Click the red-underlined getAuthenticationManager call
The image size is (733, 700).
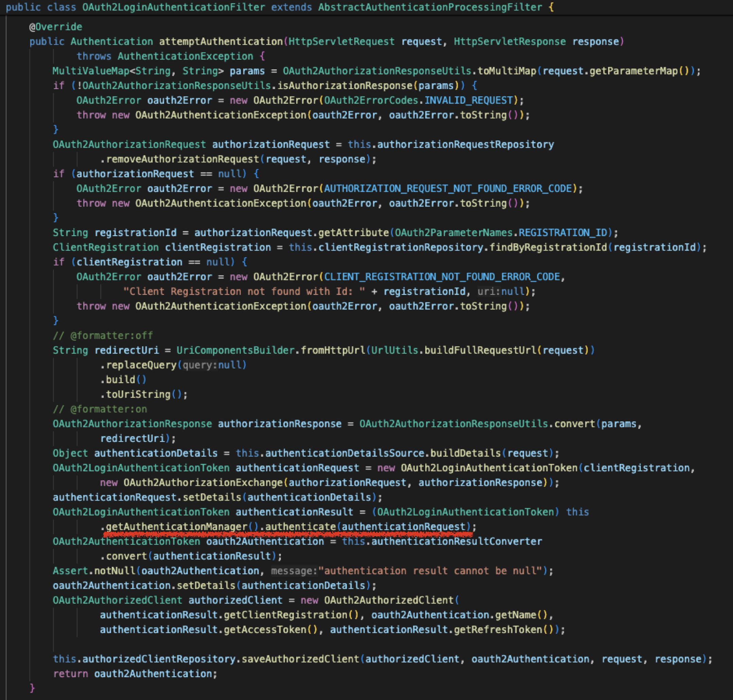pyautogui.click(x=176, y=526)
